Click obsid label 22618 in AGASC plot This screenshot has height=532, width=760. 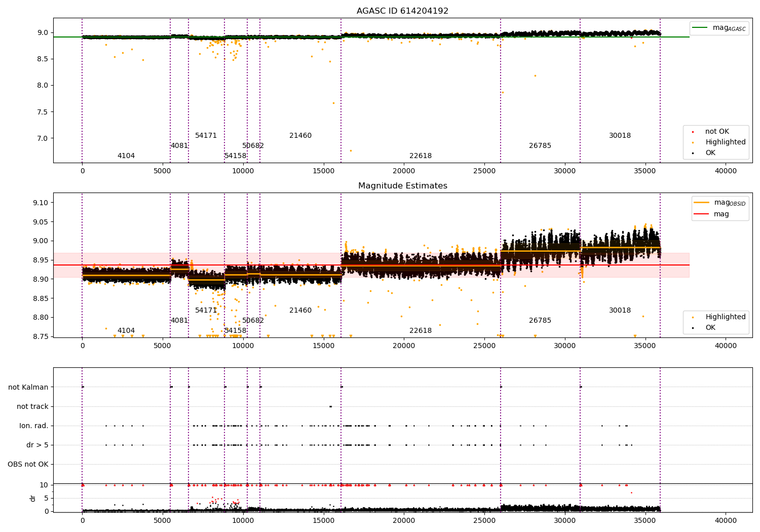click(421, 156)
